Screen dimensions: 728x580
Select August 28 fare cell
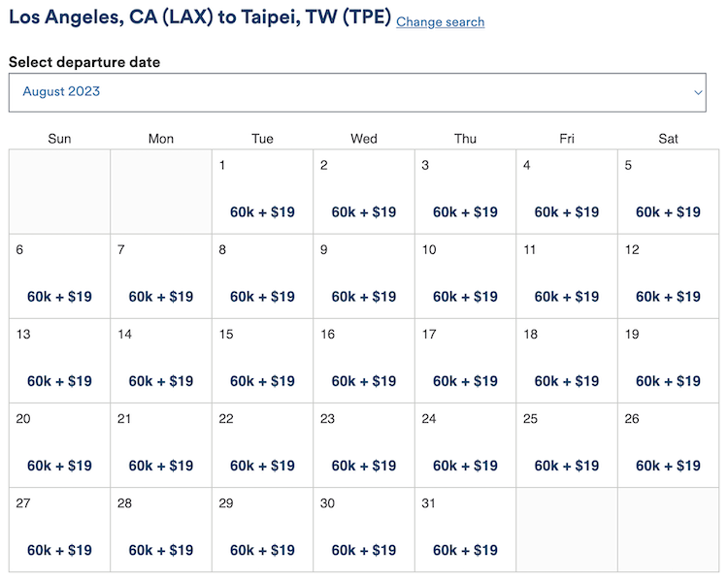(161, 530)
